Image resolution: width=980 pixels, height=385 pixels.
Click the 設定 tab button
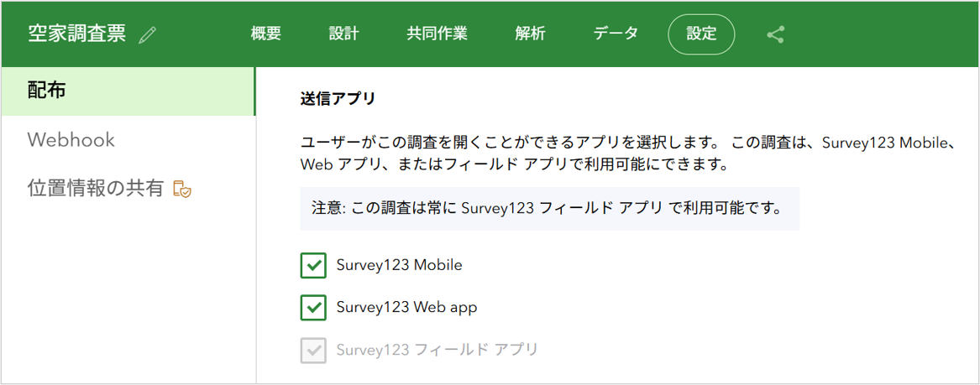[701, 34]
